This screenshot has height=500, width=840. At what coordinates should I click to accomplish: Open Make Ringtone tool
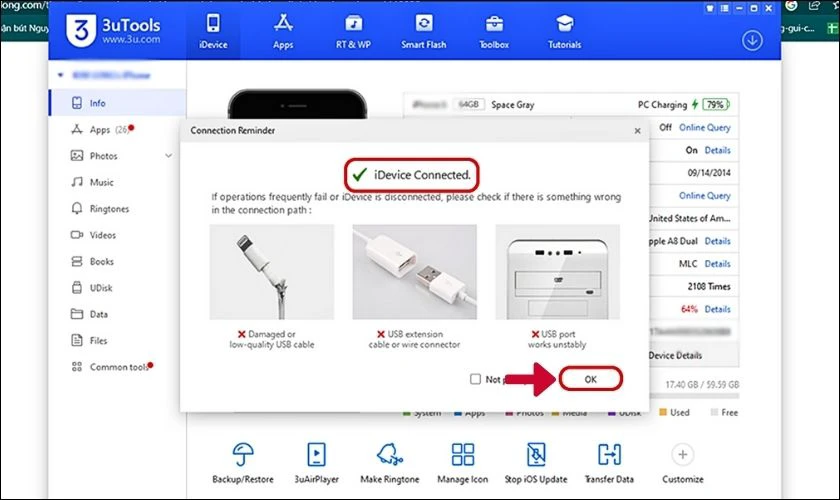click(x=389, y=463)
